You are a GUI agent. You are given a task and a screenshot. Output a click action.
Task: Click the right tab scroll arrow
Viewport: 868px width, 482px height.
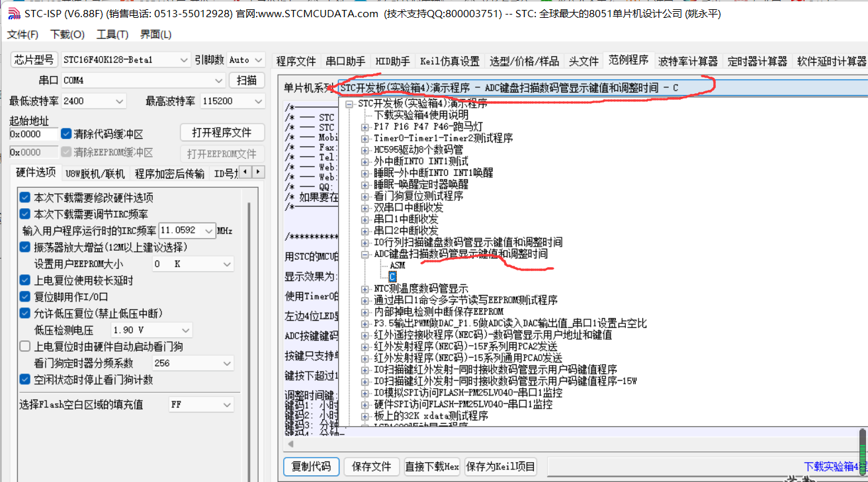point(259,172)
